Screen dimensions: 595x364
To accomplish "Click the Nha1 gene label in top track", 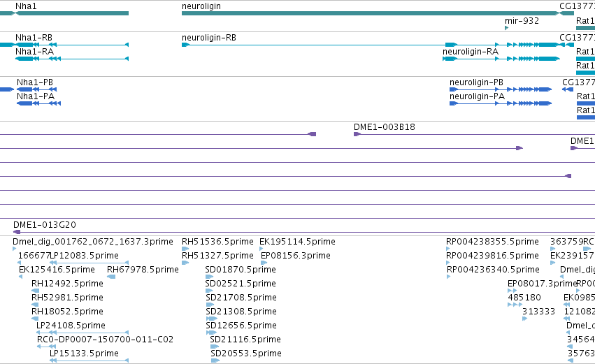I will tap(26, 6).
